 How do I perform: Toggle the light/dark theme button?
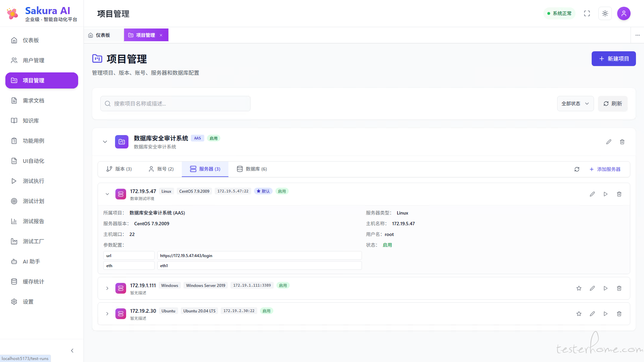coord(605,13)
